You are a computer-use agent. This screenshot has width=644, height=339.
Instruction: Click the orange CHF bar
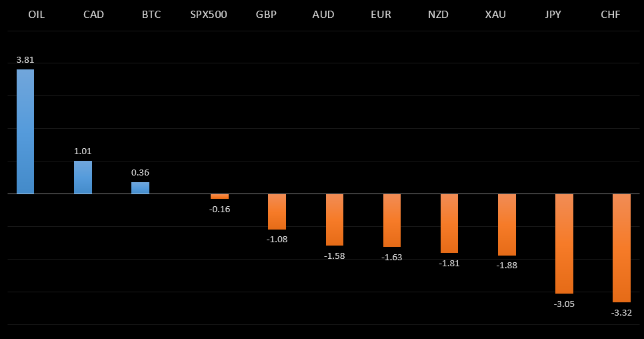click(x=621, y=248)
